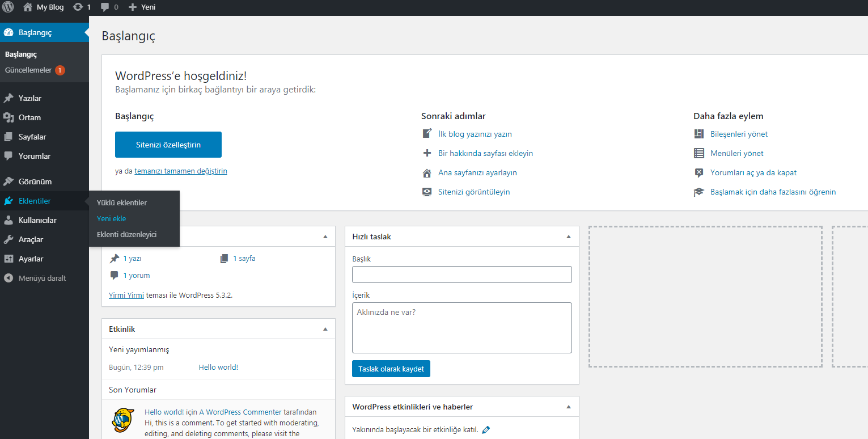Click the Menüyü daralt collapse arrow icon
The width and height of the screenshot is (868, 439).
(x=9, y=278)
